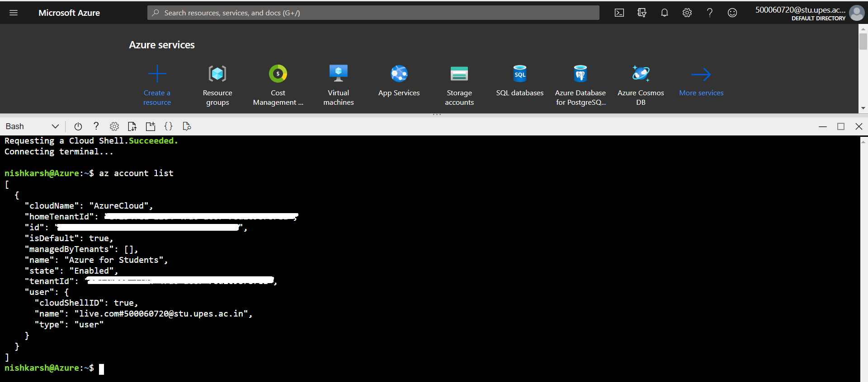868x382 pixels.
Task: Close the Cloud Shell panel
Action: pos(859,126)
